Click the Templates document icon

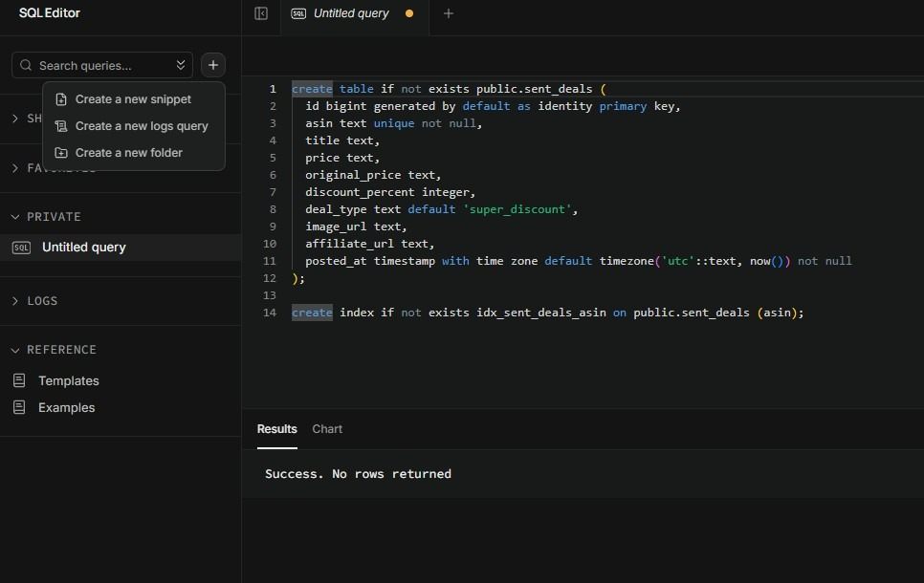19,380
